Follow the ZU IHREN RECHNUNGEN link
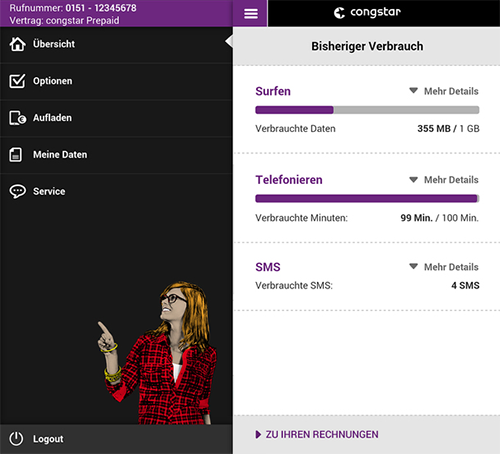The image size is (500, 454). click(322, 434)
